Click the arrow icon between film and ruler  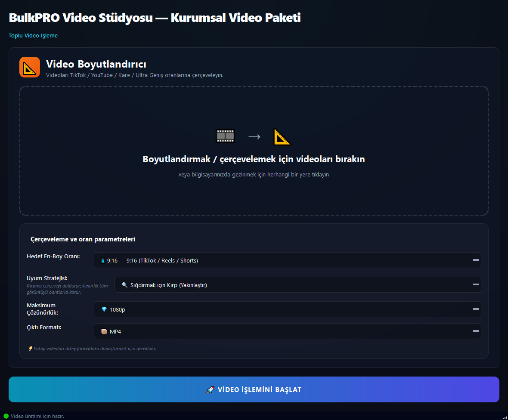click(254, 137)
